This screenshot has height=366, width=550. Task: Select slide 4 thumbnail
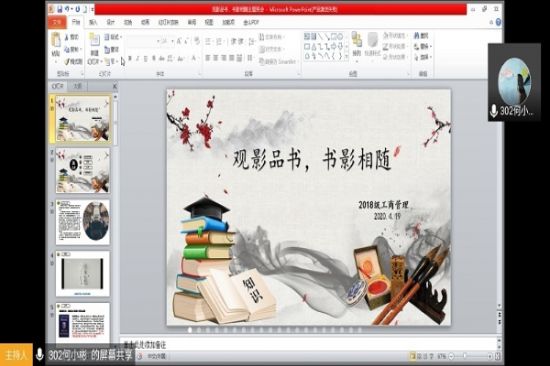pos(83,274)
